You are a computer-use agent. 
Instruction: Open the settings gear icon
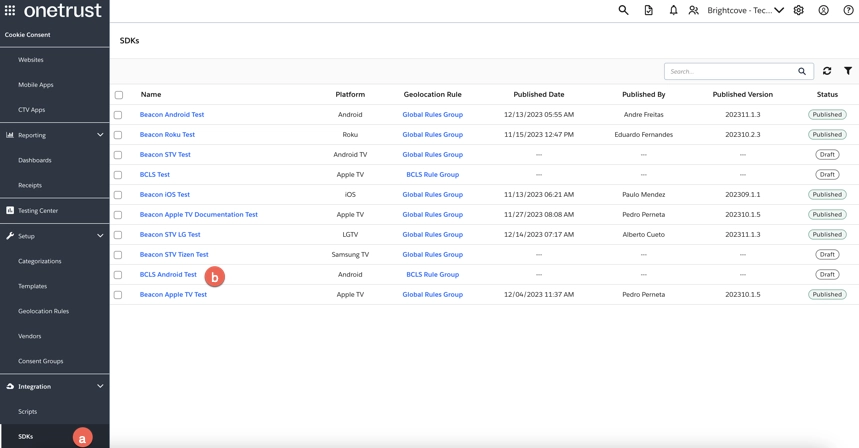(x=799, y=10)
